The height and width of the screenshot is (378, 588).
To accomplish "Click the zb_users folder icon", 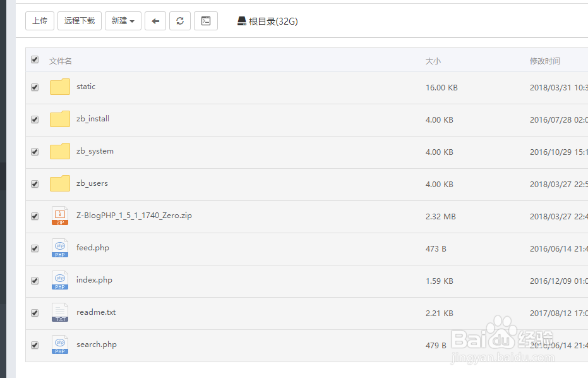I will (60, 183).
